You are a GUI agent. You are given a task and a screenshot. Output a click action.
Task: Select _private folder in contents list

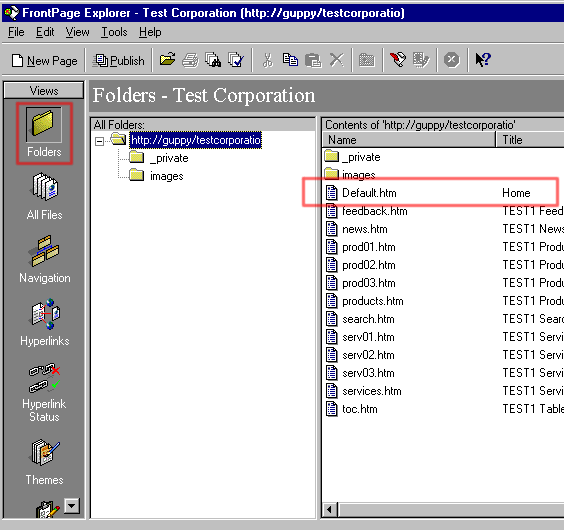[361, 157]
